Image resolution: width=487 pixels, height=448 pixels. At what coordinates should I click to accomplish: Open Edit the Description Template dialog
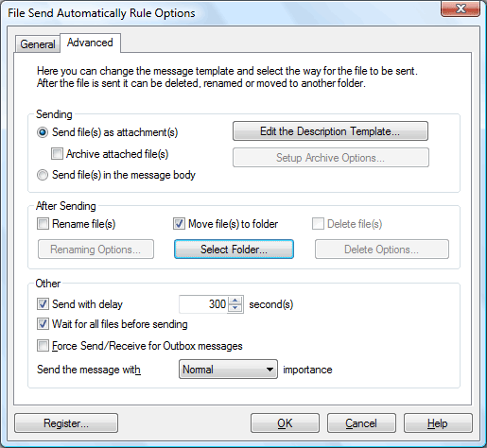[x=330, y=131]
